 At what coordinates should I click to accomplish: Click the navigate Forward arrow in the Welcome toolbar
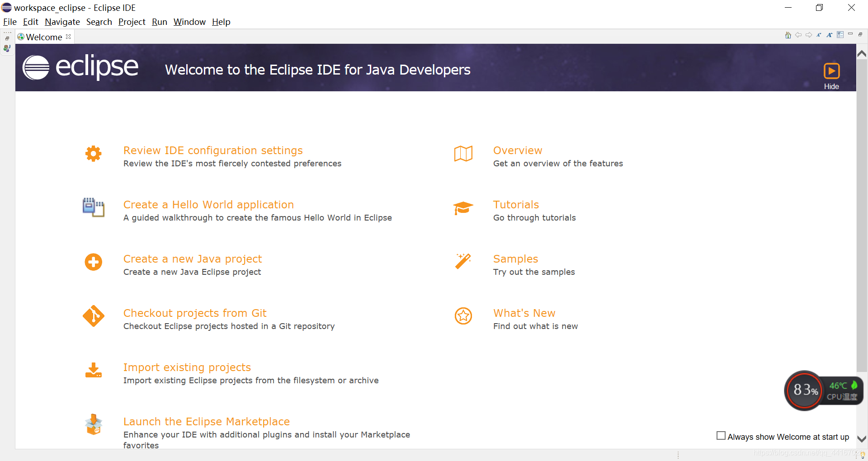(x=809, y=35)
